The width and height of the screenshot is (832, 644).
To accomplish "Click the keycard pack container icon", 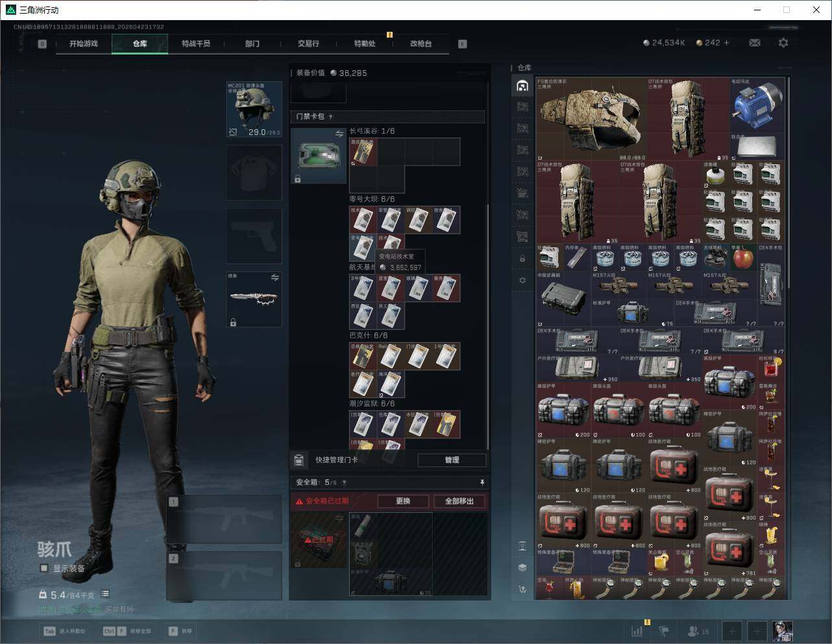I will pyautogui.click(x=318, y=156).
